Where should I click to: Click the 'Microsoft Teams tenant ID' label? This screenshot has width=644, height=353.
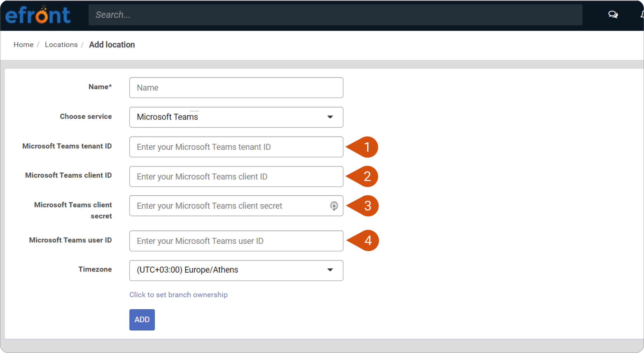point(67,146)
